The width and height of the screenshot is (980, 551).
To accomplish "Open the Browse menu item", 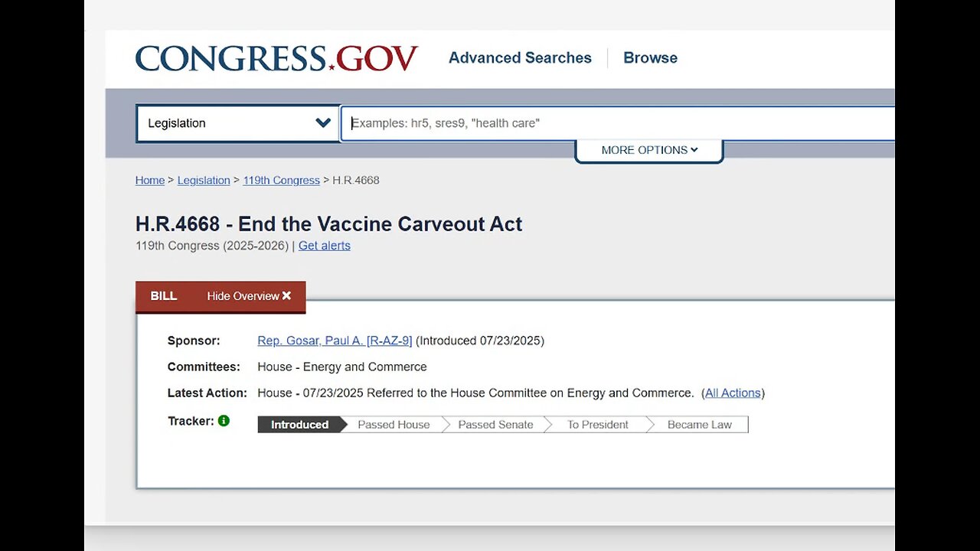I will pyautogui.click(x=650, y=58).
